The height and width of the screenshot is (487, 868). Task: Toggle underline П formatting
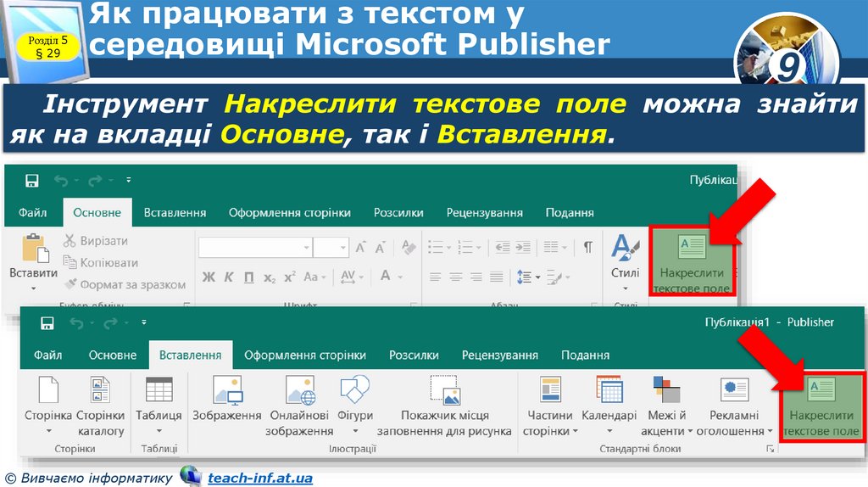click(249, 277)
